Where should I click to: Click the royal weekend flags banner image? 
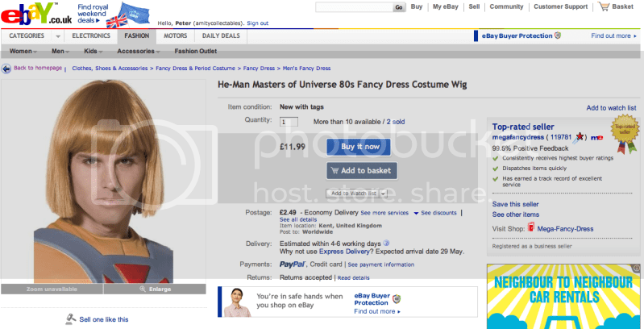(127, 15)
